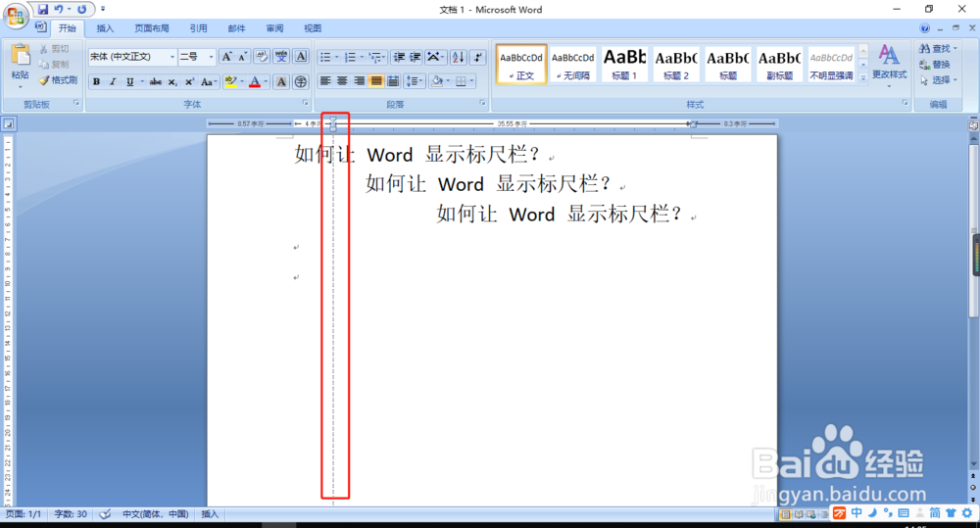Viewport: 980px width, 528px height.
Task: Open Word help question mark icon
Action: pos(925,28)
